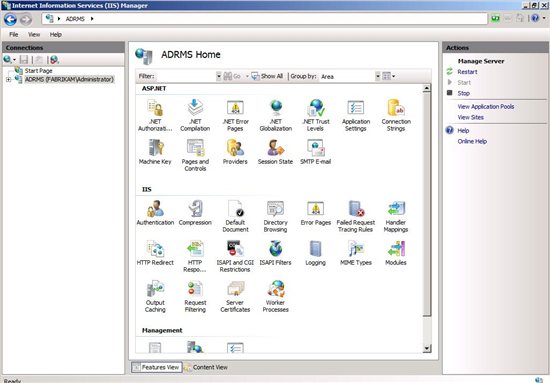
Task: Open MIME Types feature
Action: [356, 253]
